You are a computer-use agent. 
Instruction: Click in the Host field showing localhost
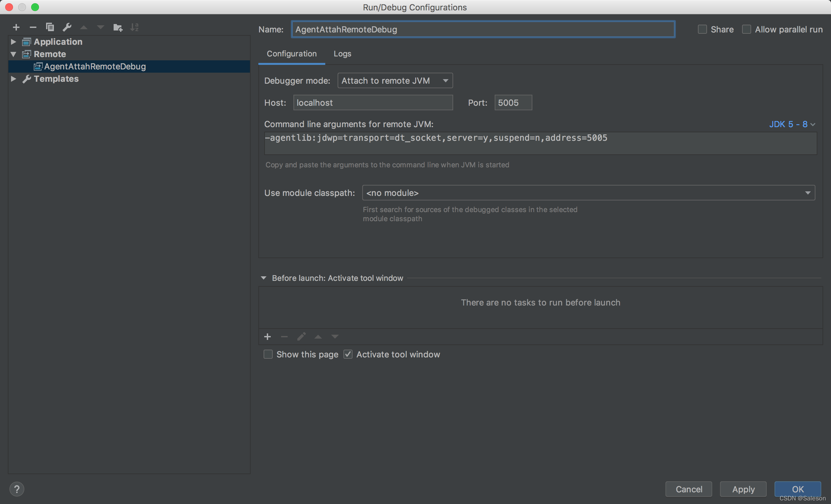point(373,102)
